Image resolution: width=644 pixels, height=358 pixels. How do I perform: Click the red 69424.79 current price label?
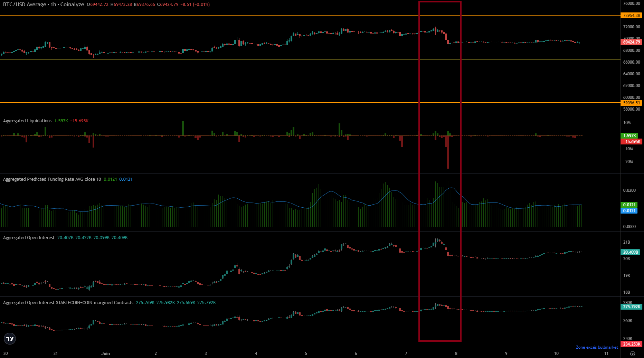coord(631,42)
